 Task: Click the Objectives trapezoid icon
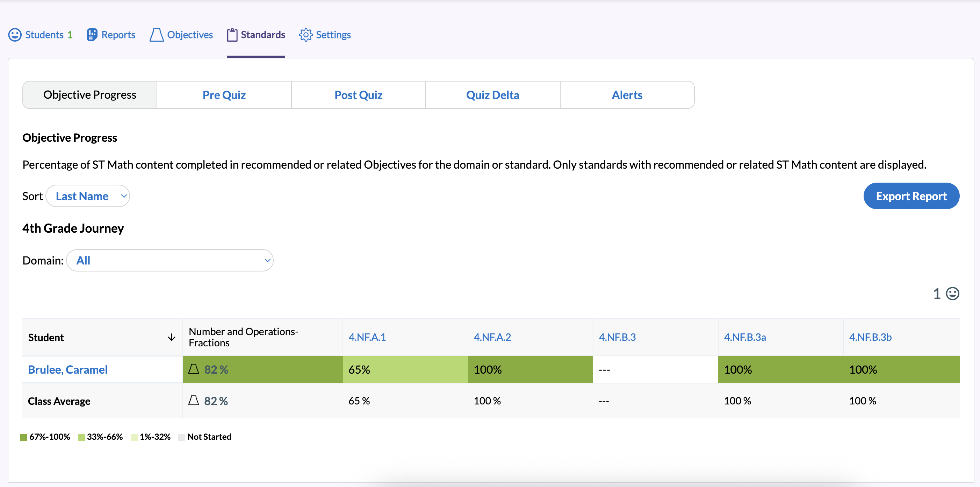tap(156, 35)
